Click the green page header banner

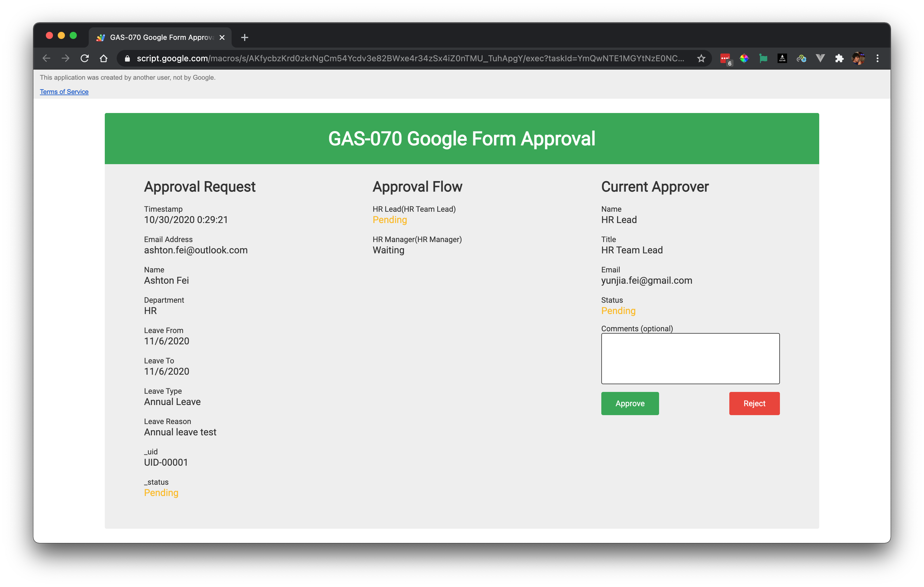(x=462, y=138)
